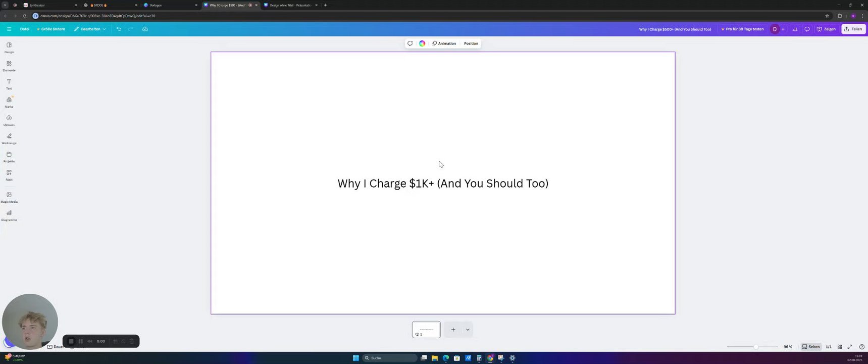Open the EUR/GBP taskbar widget
868x364 pixels.
point(15,357)
